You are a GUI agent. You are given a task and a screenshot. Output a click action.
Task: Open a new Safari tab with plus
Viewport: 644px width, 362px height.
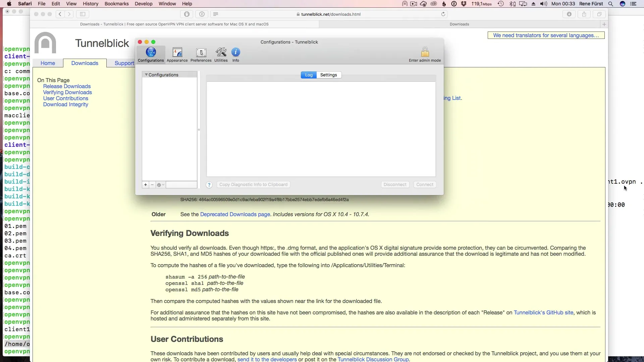tap(604, 24)
